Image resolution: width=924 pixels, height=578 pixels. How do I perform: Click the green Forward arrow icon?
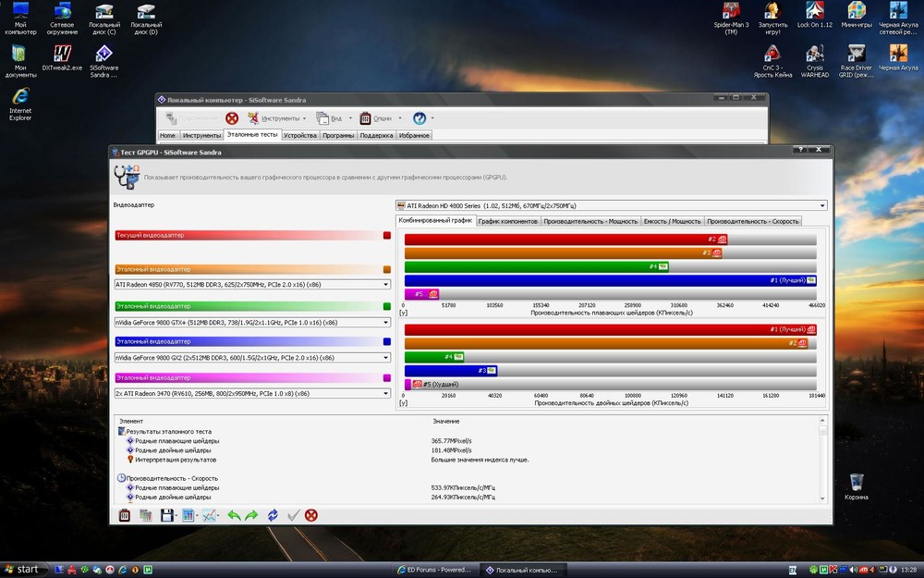[251, 515]
